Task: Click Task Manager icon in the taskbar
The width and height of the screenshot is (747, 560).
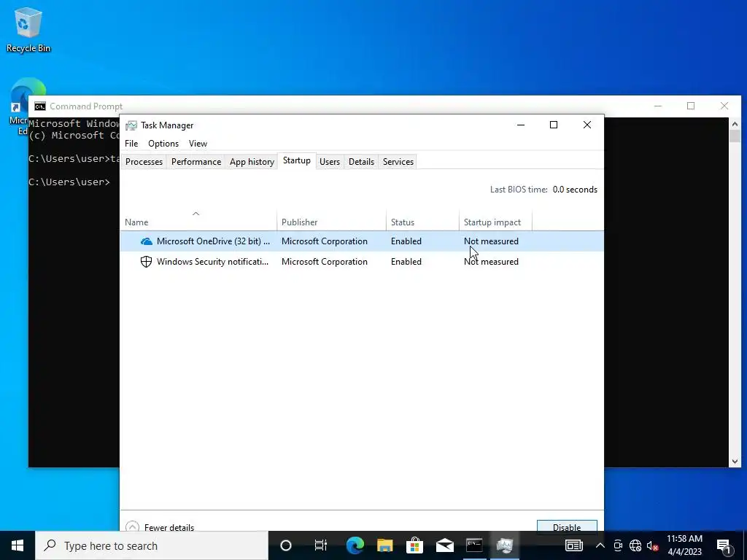Action: point(505,545)
